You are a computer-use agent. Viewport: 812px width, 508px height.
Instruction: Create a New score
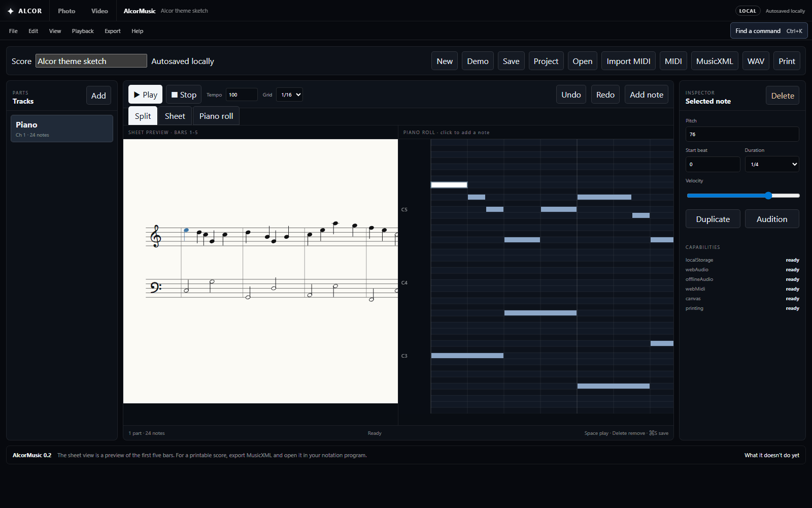tap(445, 61)
